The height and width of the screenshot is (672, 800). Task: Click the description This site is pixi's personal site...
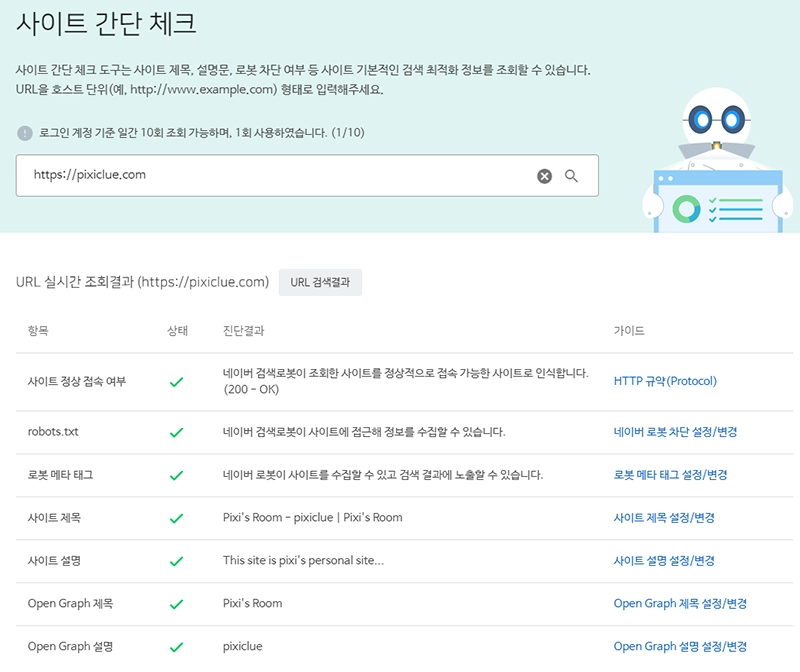(303, 560)
